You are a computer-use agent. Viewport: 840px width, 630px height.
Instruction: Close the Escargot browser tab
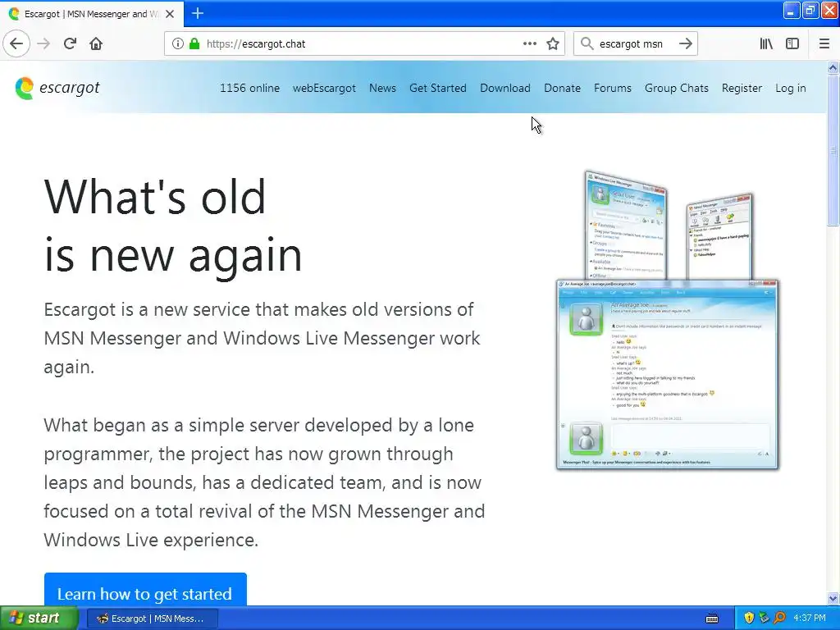tap(170, 14)
